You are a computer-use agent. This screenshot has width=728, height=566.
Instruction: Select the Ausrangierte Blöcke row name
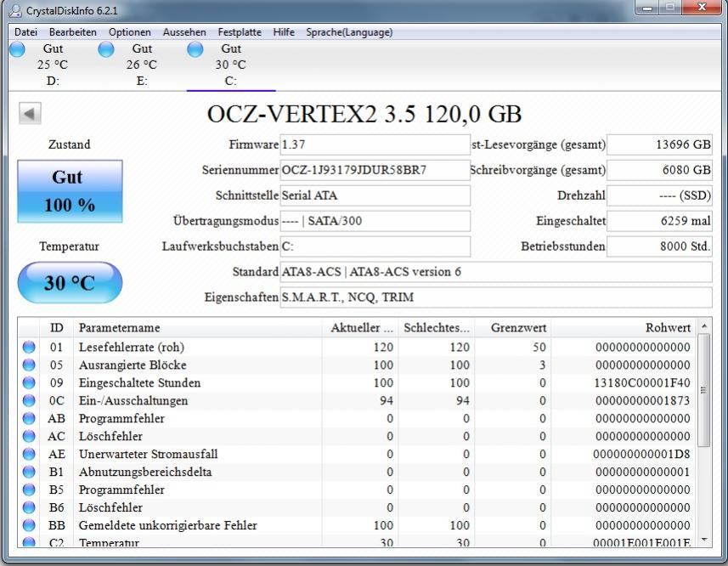(133, 365)
